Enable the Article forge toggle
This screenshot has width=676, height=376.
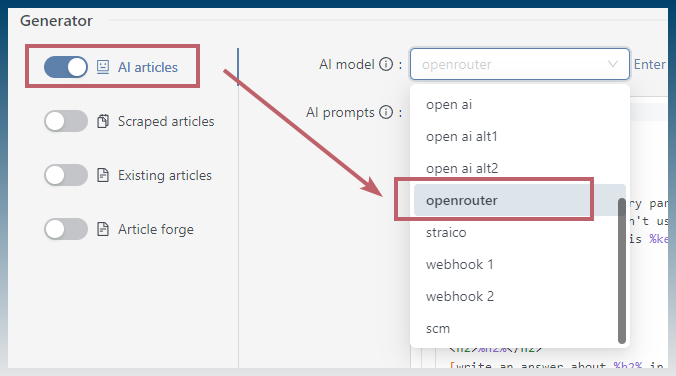click(66, 229)
